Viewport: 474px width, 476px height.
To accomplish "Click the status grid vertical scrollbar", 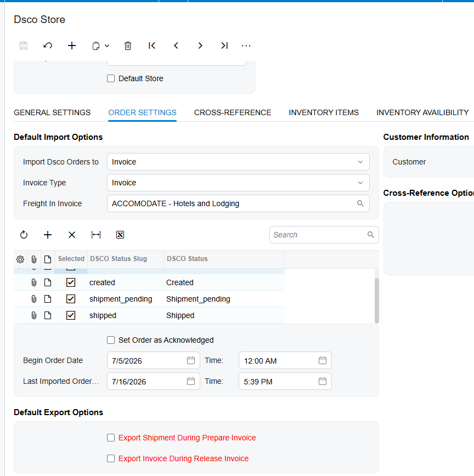I will tap(377, 301).
